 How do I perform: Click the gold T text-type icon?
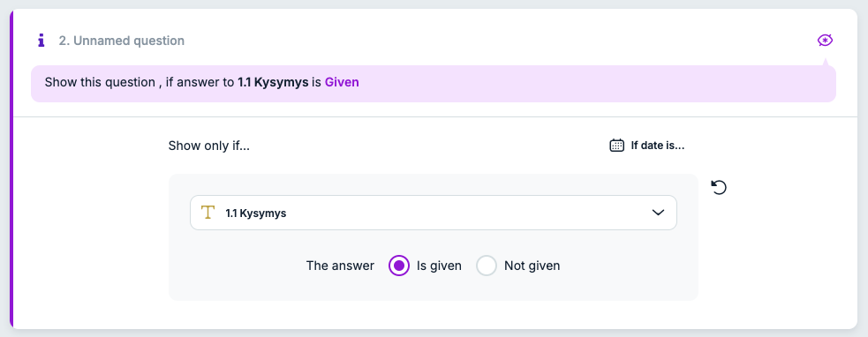pyautogui.click(x=208, y=213)
